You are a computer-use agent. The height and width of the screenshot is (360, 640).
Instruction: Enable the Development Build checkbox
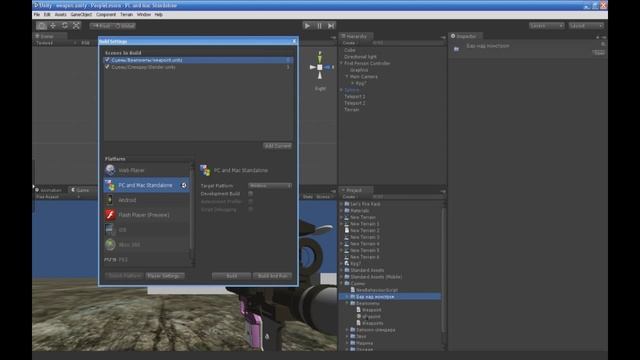click(x=251, y=193)
